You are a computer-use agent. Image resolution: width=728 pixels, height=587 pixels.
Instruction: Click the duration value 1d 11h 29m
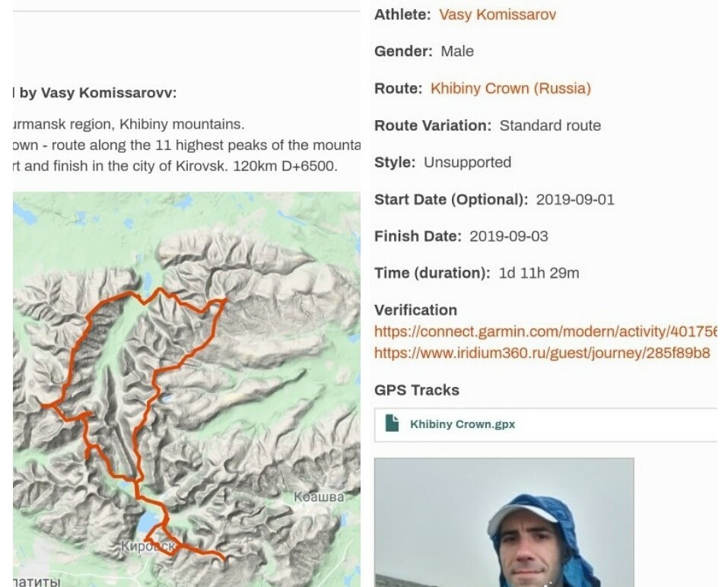coord(539,273)
